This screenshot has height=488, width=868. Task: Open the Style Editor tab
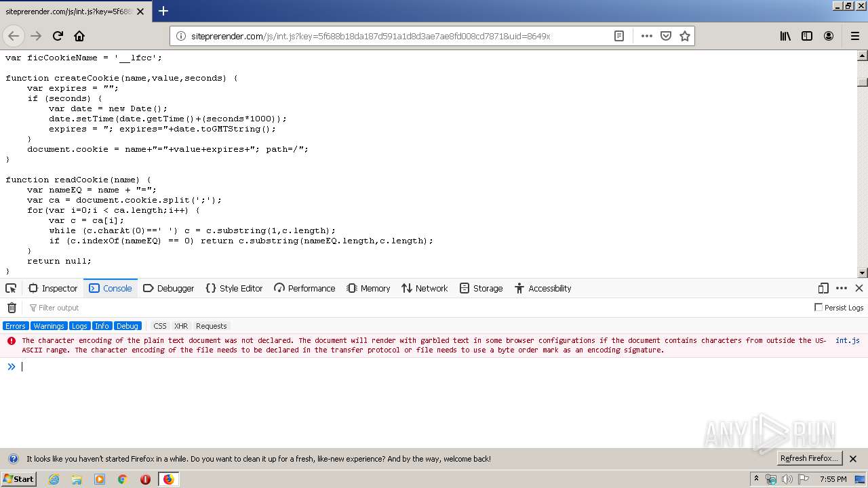[x=234, y=288]
